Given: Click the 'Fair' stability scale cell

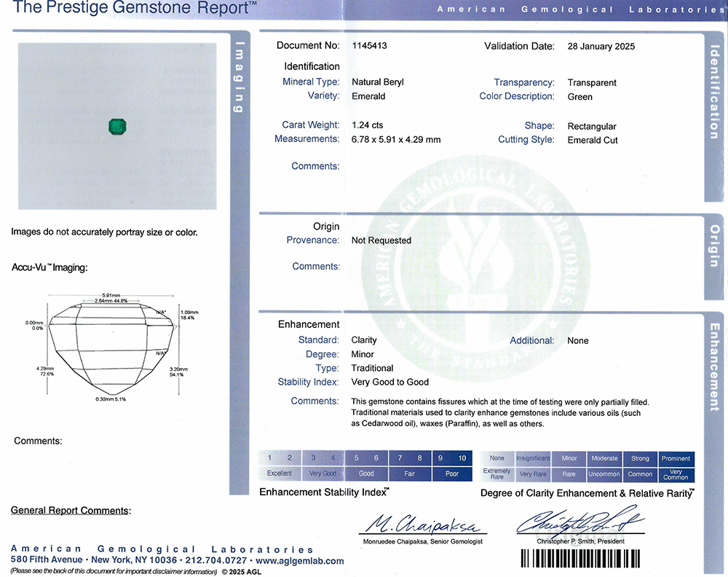Looking at the screenshot, I should (409, 474).
